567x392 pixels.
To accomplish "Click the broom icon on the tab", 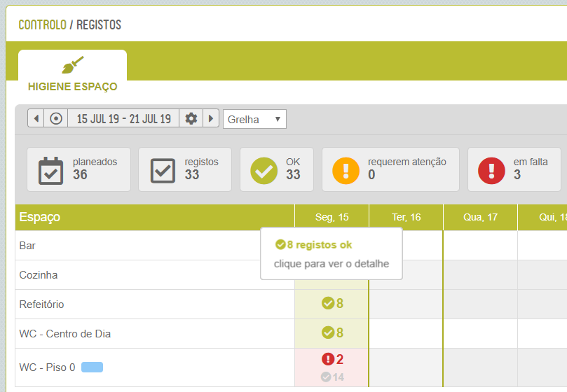I will 73,65.
